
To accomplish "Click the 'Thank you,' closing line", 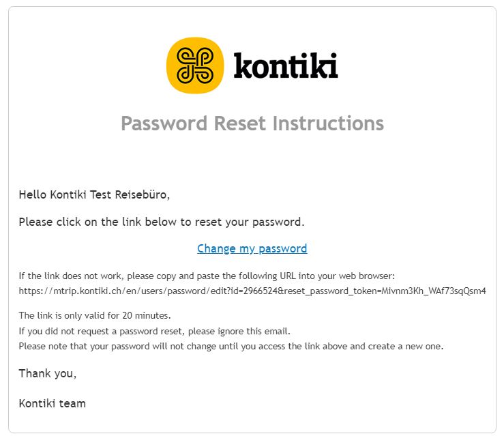I will click(x=48, y=373).
